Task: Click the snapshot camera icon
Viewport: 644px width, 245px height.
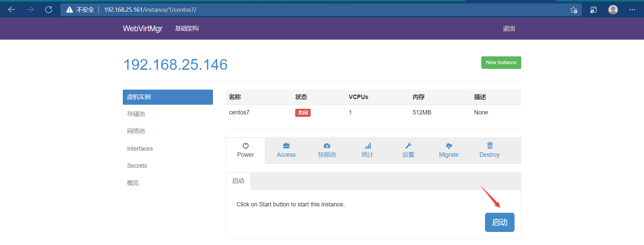Action: pyautogui.click(x=327, y=146)
